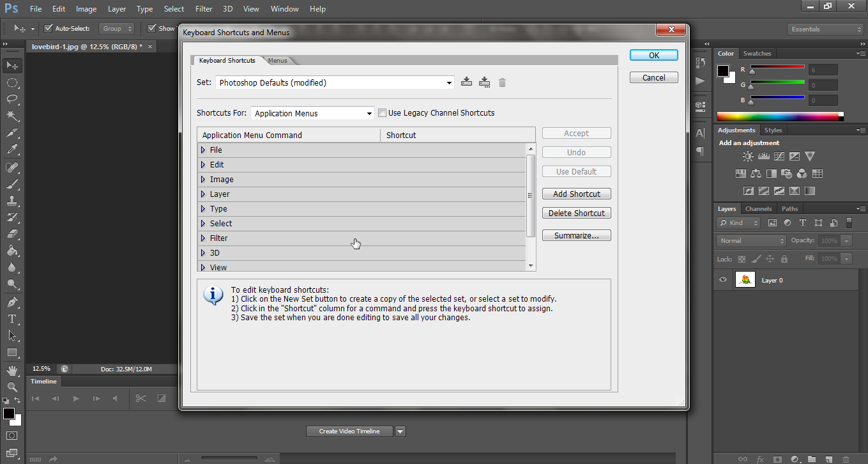
Task: Enable Use Legacy Channel Shortcuts checkbox
Action: point(383,113)
